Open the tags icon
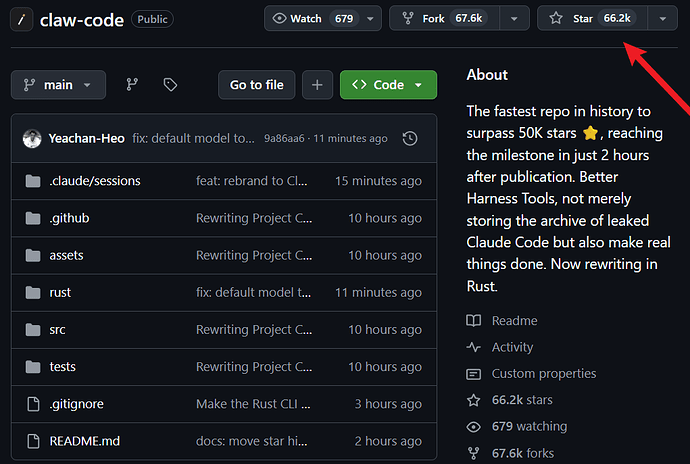Viewport: 690px width, 464px height. [170, 85]
